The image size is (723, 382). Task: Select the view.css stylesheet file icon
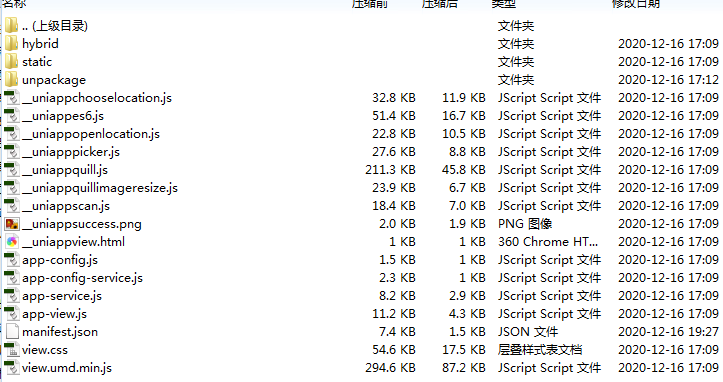(12, 350)
